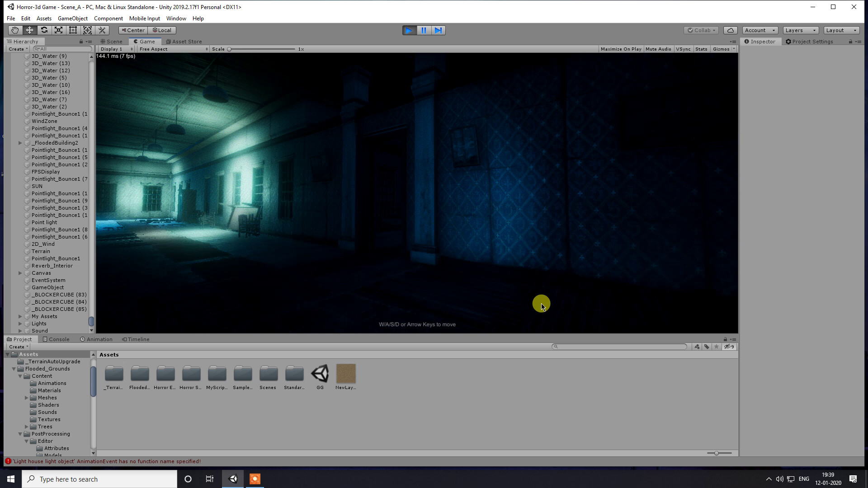Select the Hand tool

click(15, 30)
